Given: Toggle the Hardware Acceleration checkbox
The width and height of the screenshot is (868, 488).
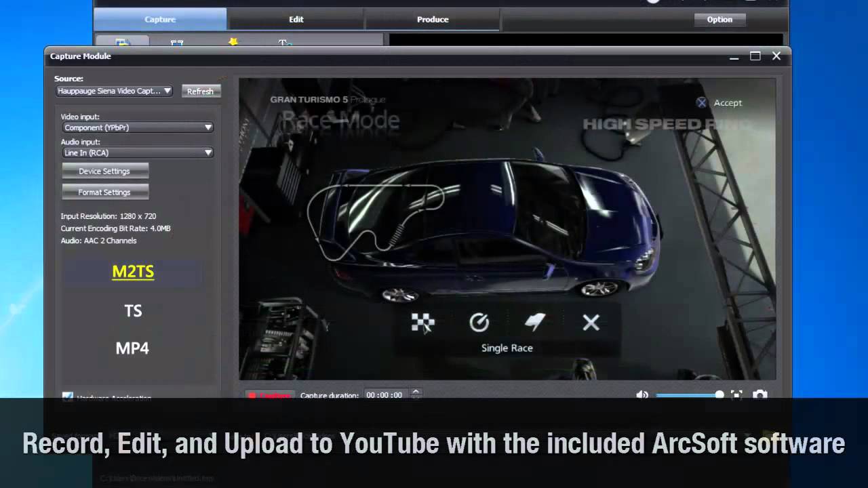Looking at the screenshot, I should (x=68, y=397).
